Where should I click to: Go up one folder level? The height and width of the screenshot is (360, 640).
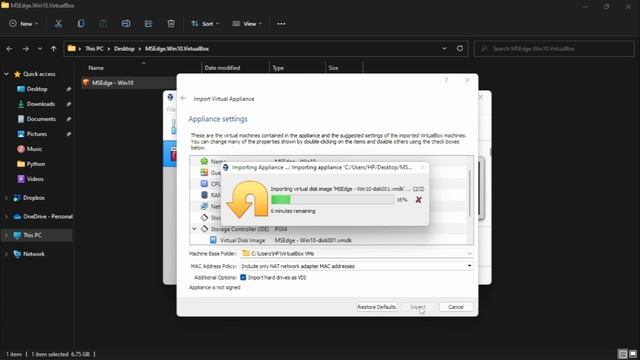53,49
